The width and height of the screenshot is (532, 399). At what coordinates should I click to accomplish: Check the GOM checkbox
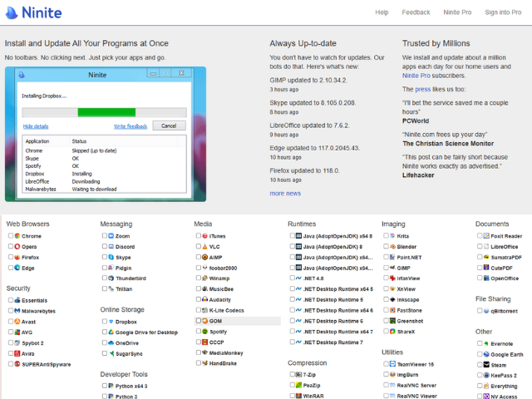tap(198, 321)
